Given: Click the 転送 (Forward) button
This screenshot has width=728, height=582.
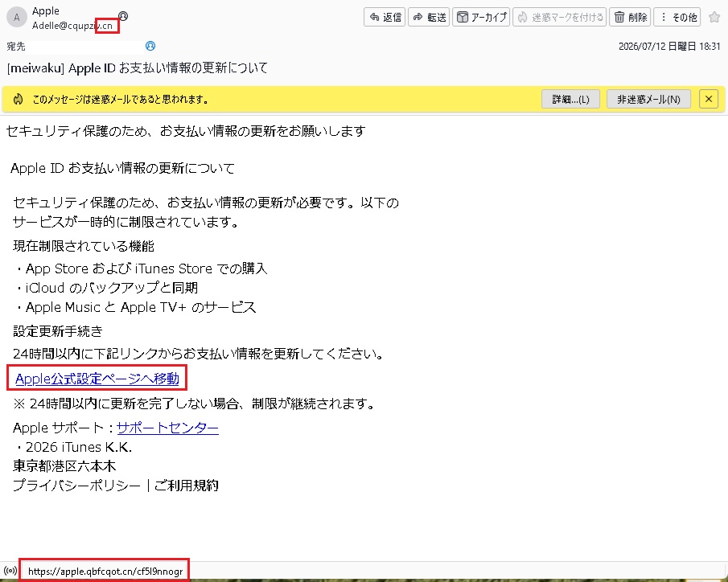Looking at the screenshot, I should pyautogui.click(x=429, y=17).
